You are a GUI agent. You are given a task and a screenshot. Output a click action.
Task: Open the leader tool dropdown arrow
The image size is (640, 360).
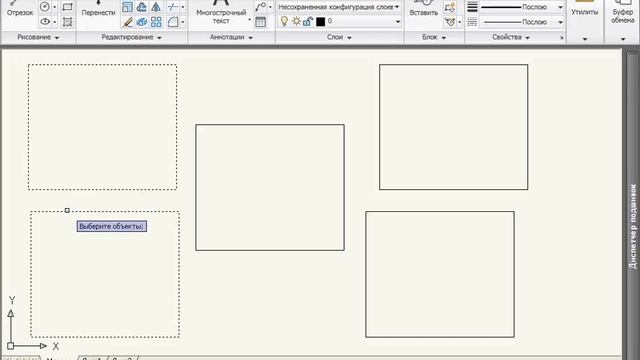270,7
